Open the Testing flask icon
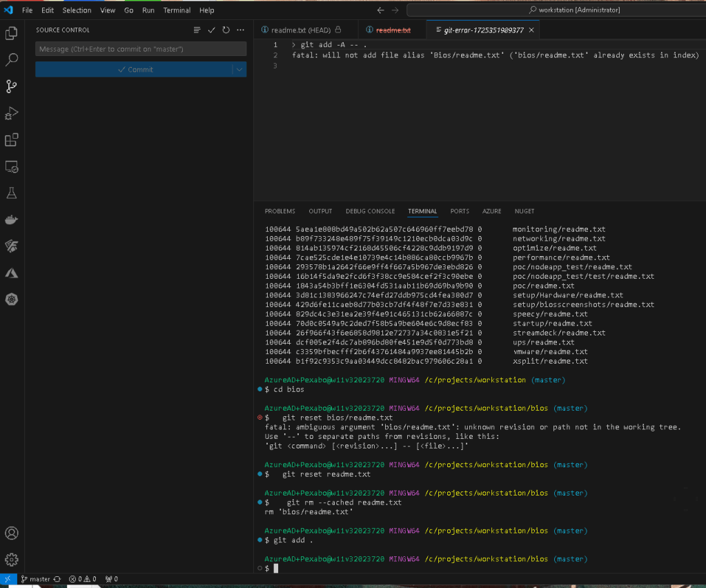Viewport: 706px width, 588px height. (12, 193)
